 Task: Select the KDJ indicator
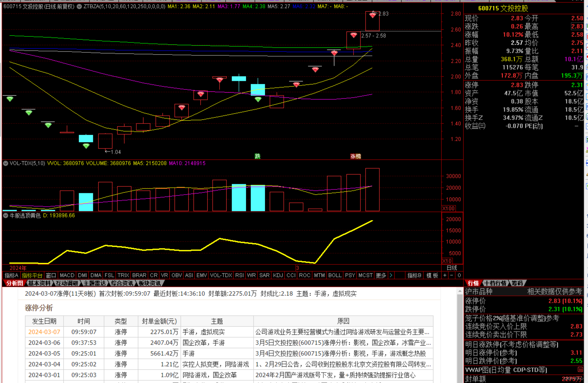coord(278,275)
